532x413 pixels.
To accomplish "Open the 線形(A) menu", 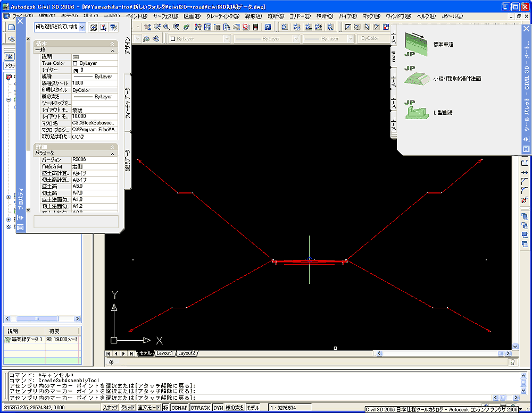I will (x=253, y=16).
